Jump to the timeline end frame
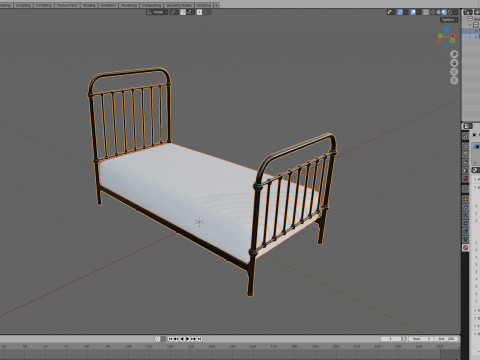Image resolution: width=480 pixels, height=360 pixels. pos(199,339)
